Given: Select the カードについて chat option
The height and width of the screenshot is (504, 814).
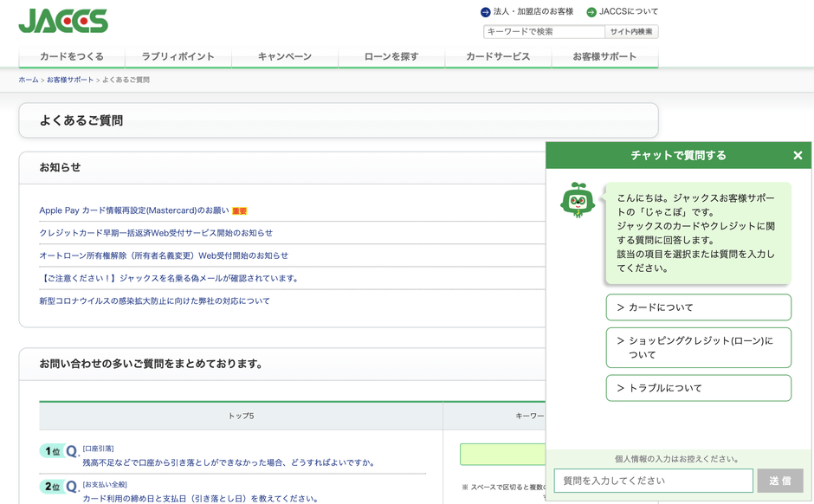Looking at the screenshot, I should point(698,307).
